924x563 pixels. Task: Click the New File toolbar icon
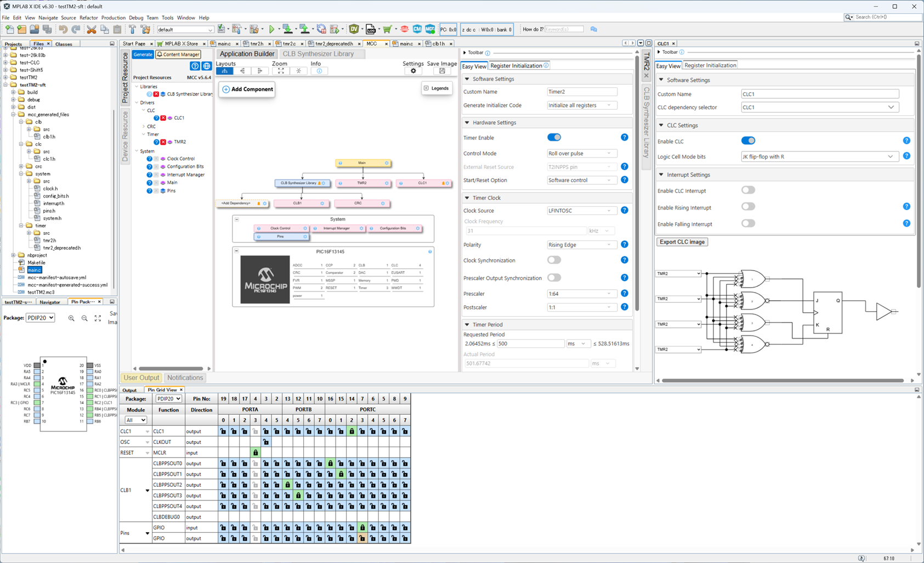point(9,29)
